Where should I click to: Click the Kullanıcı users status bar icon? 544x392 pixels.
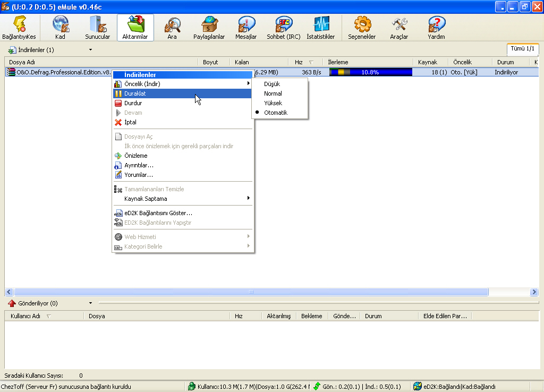click(192, 386)
